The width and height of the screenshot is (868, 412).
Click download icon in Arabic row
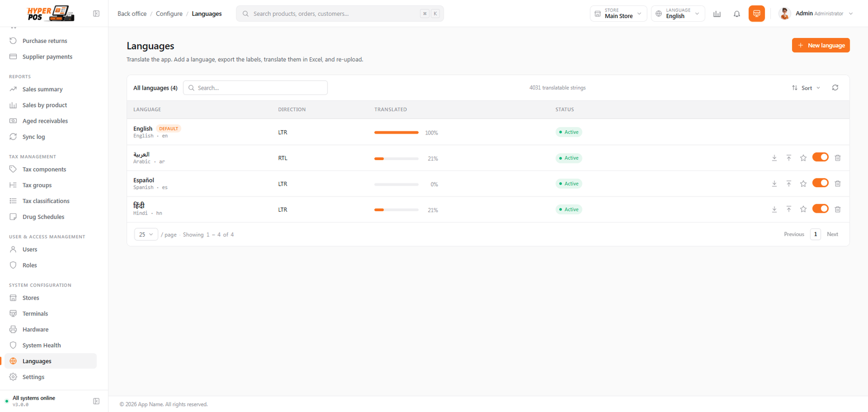(x=774, y=158)
